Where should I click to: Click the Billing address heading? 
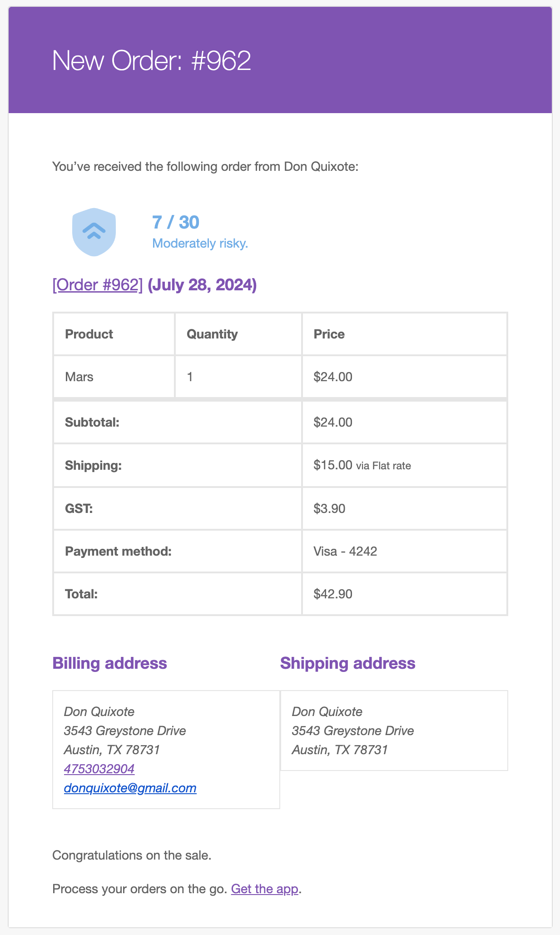coord(110,663)
